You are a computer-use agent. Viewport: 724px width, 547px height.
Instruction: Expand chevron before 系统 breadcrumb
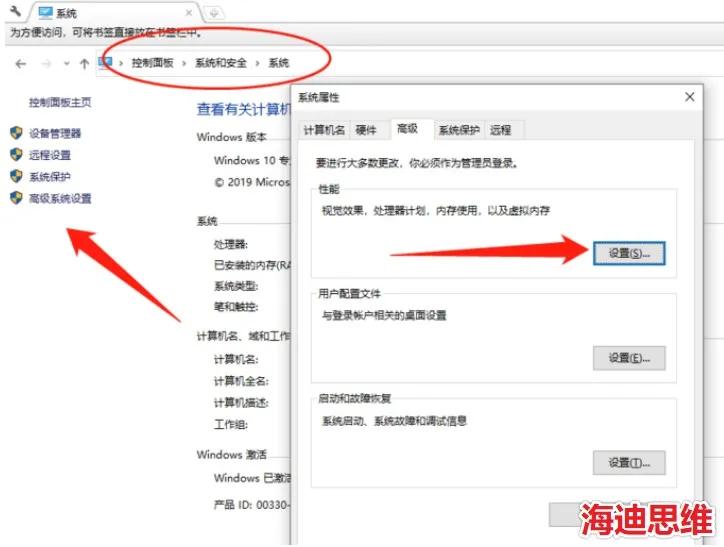tap(258, 63)
